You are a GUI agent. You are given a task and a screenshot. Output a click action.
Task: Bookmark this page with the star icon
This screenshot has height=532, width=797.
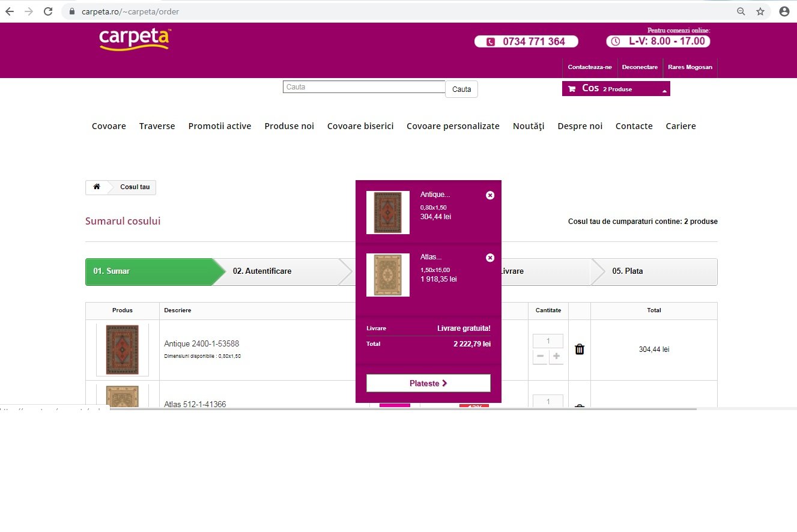pyautogui.click(x=760, y=11)
